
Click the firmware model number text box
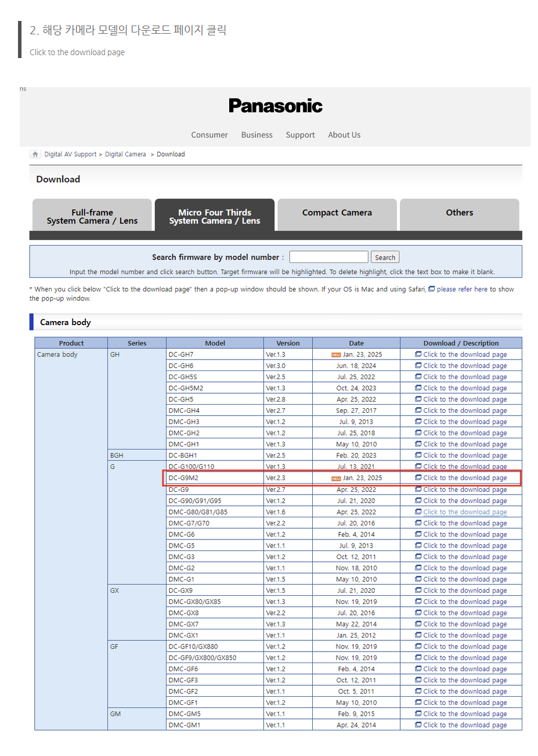(x=328, y=257)
